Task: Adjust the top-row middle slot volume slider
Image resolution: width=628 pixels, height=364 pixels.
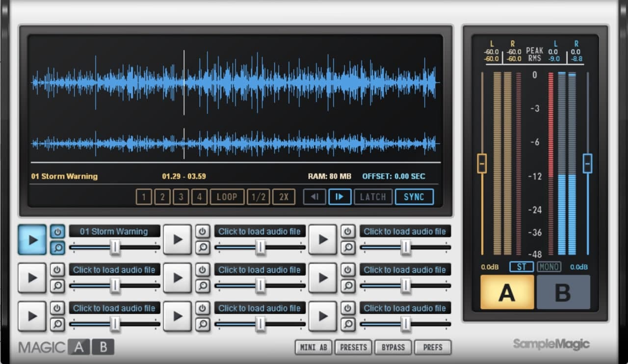Action: 260,247
